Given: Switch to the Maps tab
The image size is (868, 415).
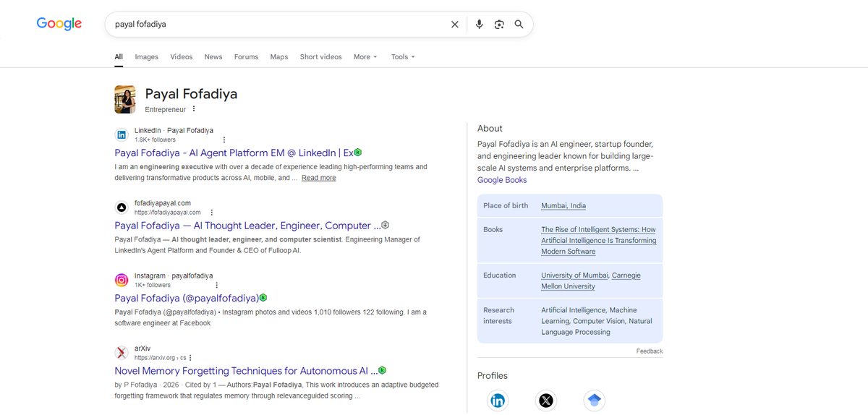Looking at the screenshot, I should point(279,57).
